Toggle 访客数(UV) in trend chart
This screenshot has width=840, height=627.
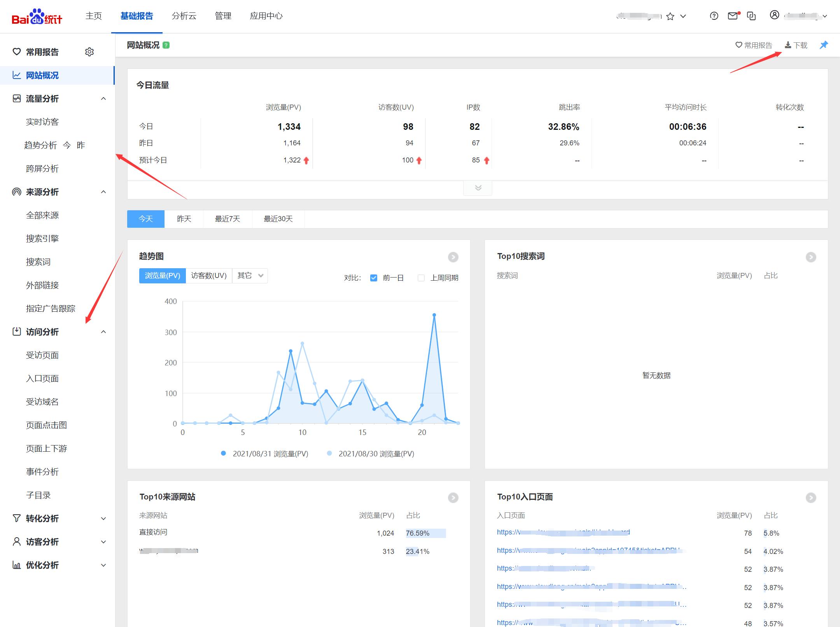(209, 276)
